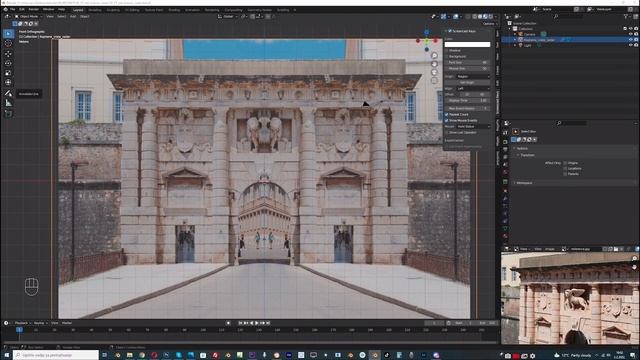This screenshot has width=640, height=360.
Task: Switch perspective/orthographic via viewport gizmo
Action: 434,80
